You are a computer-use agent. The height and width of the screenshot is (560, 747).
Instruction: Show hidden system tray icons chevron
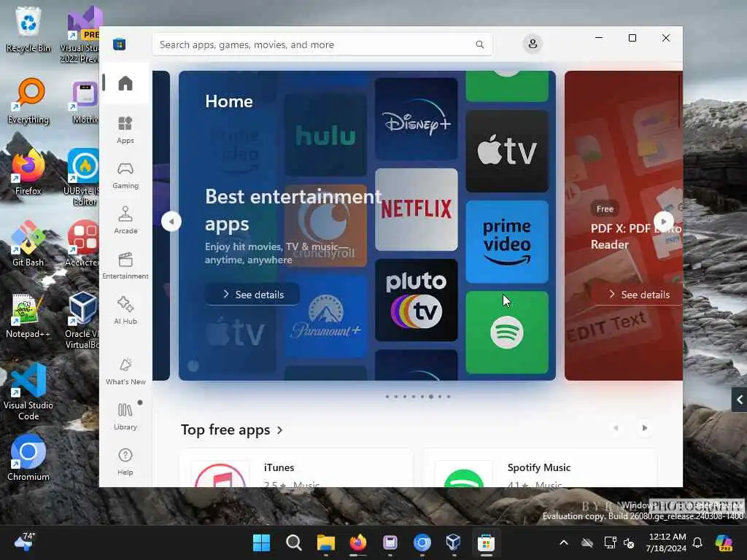coord(564,542)
